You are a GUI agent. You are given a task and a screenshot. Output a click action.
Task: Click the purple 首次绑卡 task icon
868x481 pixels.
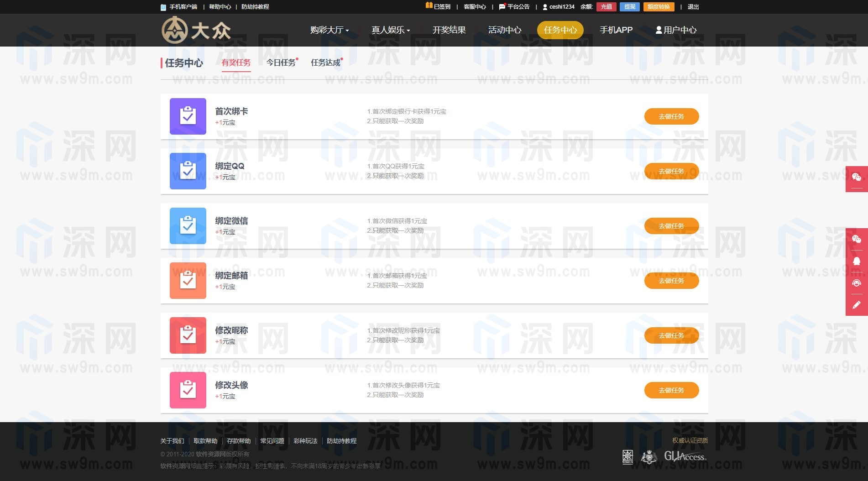coord(188,116)
